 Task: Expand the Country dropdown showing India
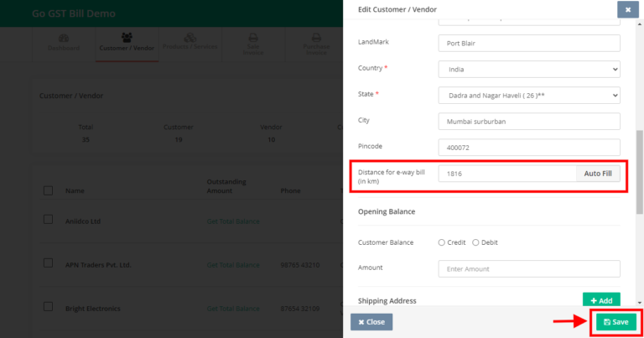528,68
